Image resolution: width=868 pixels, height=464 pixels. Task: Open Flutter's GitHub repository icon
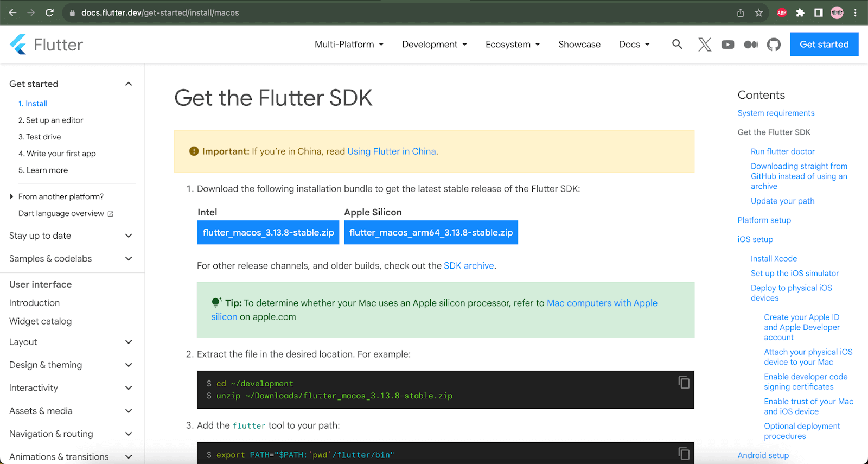point(774,45)
